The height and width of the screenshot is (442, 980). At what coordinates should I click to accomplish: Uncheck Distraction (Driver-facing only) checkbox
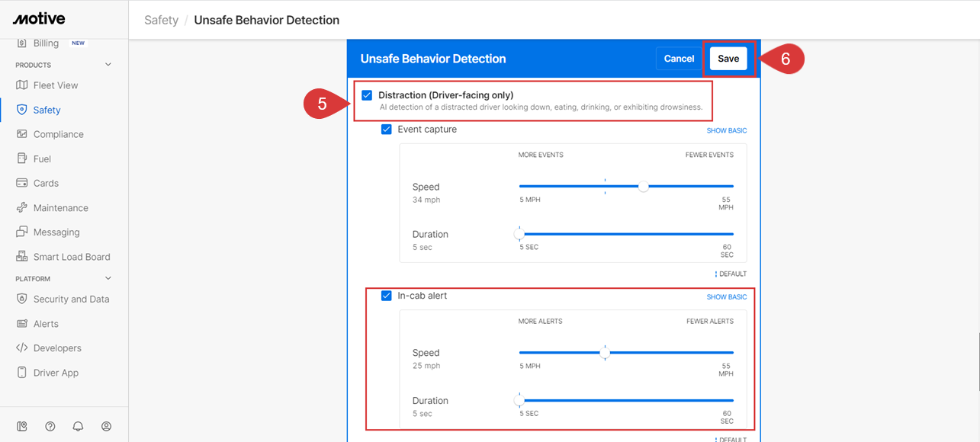367,95
